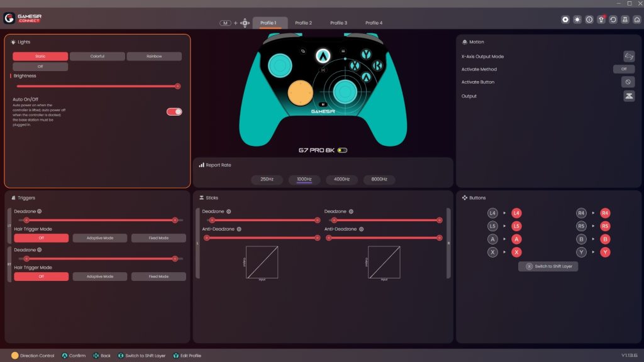
Task: Open the R4 mapping target button
Action: pyautogui.click(x=605, y=213)
